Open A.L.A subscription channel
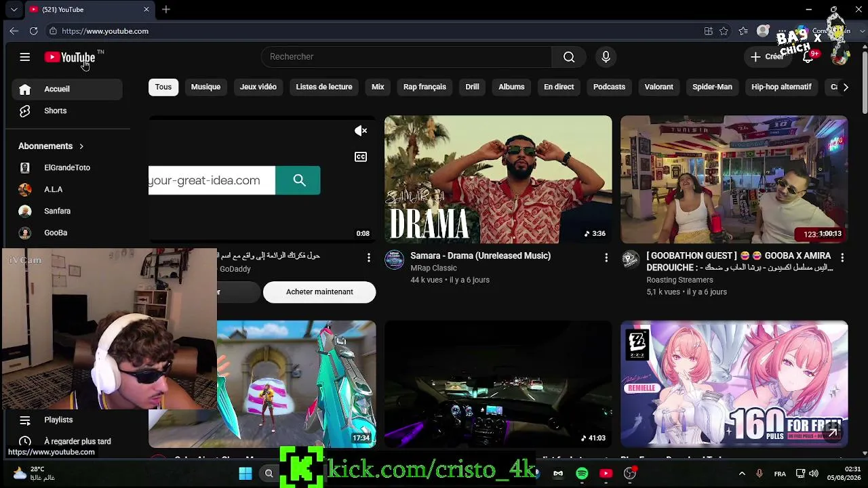This screenshot has width=868, height=488. (x=67, y=190)
